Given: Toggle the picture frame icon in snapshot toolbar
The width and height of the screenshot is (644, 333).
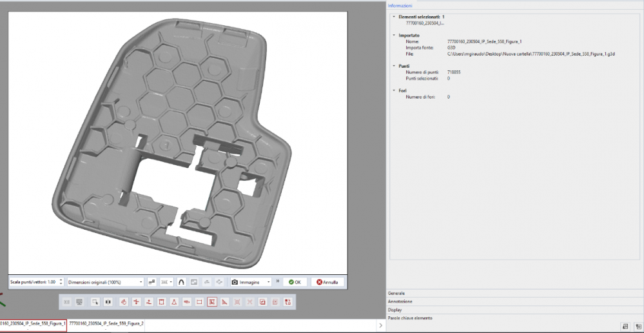Looking at the screenshot, I should [x=194, y=282].
